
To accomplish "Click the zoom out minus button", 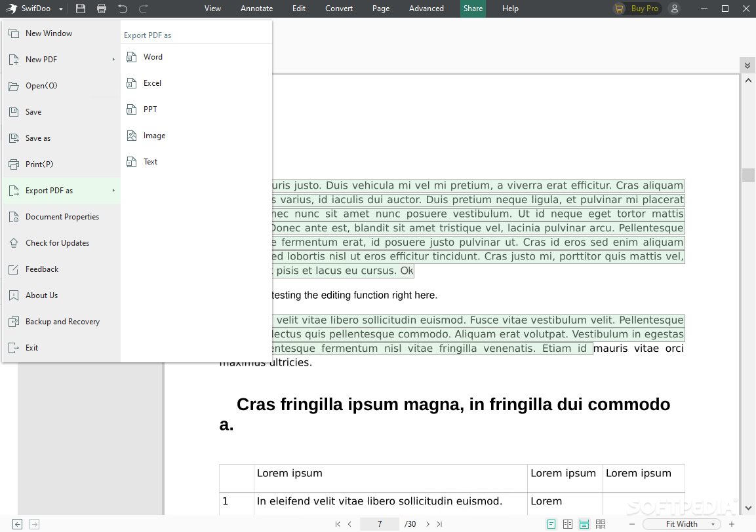I will click(x=631, y=524).
